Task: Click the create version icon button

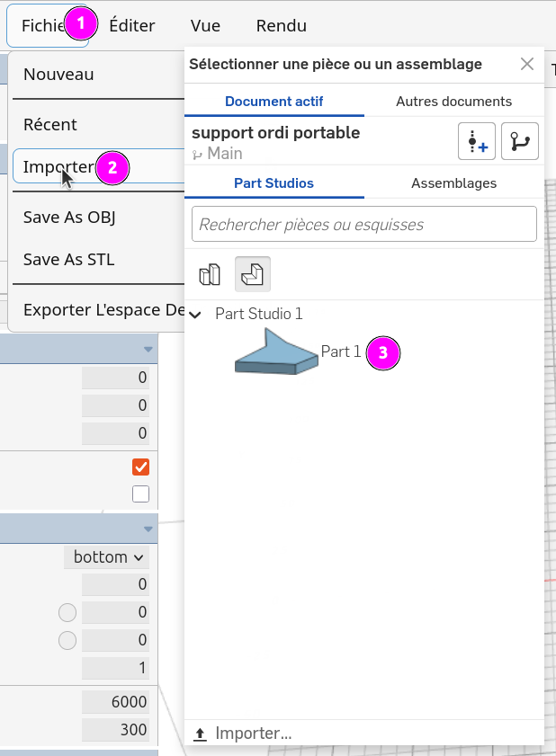Action: [476, 141]
